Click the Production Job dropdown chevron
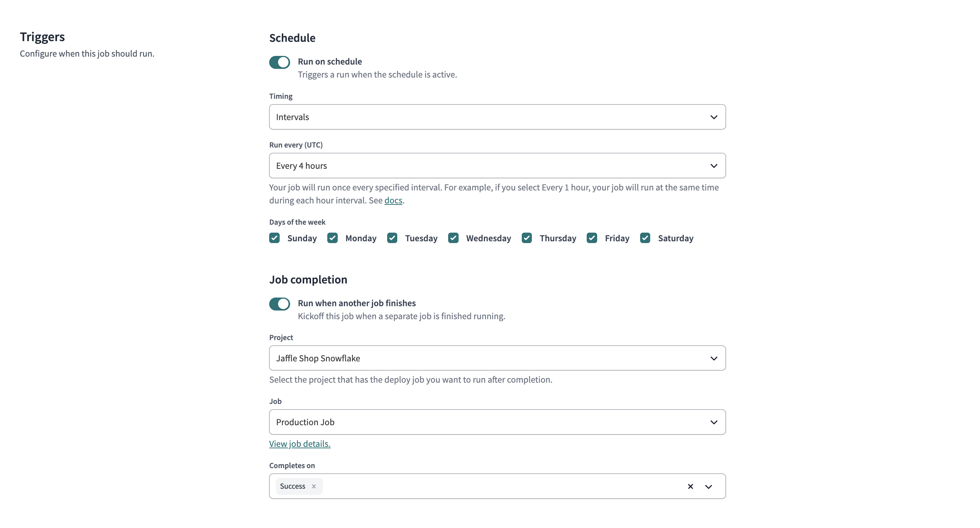This screenshot has height=528, width=980. (713, 422)
